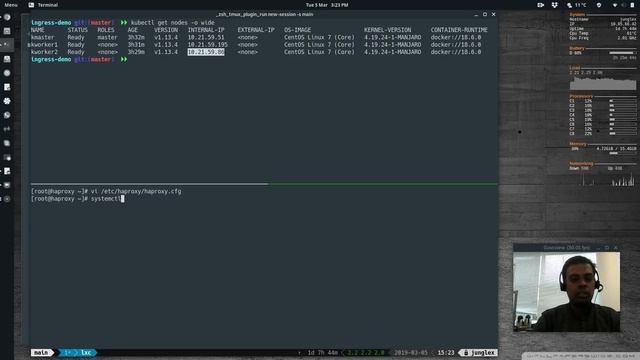
Task: Click the webcam video preview in the Guvcview window
Action: point(567,292)
